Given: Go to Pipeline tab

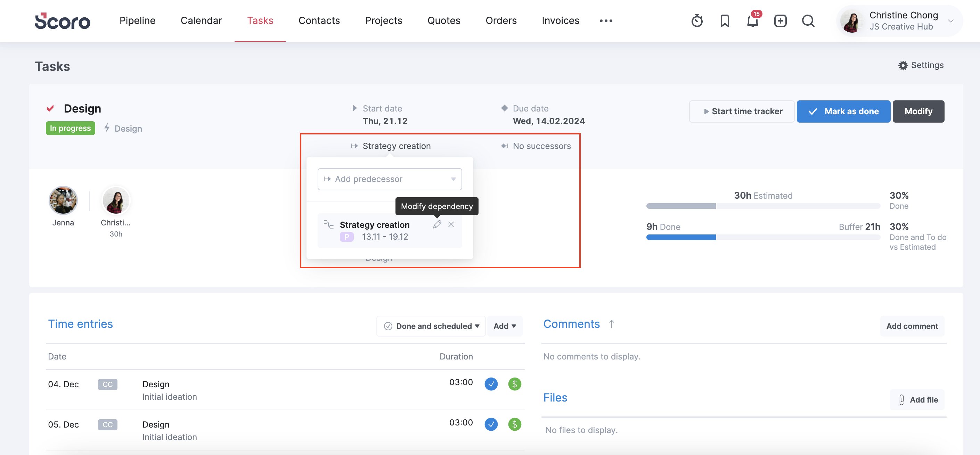Looking at the screenshot, I should tap(137, 20).
